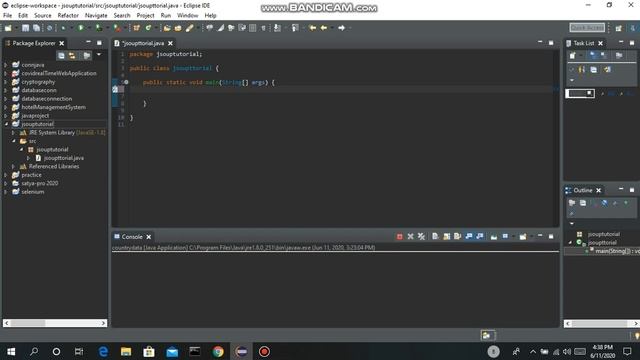Select main(String[]) in the Outline
Screen dimensions: 640x360
(x=617, y=251)
